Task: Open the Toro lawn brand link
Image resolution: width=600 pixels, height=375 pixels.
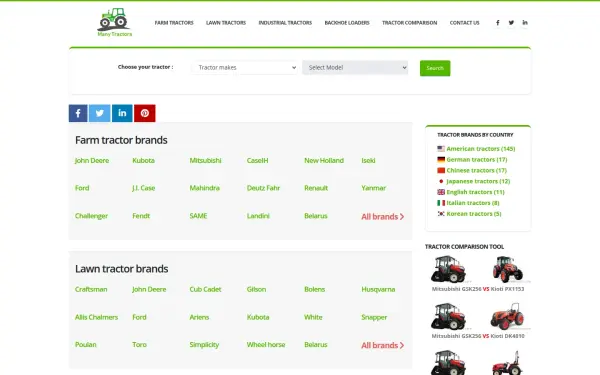Action: tap(139, 344)
